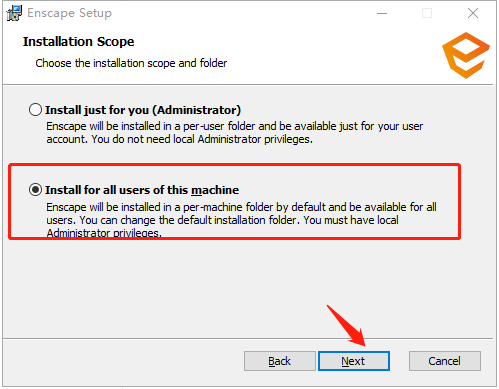This screenshot has height=389, width=499.
Task: Click the installer icon in the title bar
Action: 14,13
